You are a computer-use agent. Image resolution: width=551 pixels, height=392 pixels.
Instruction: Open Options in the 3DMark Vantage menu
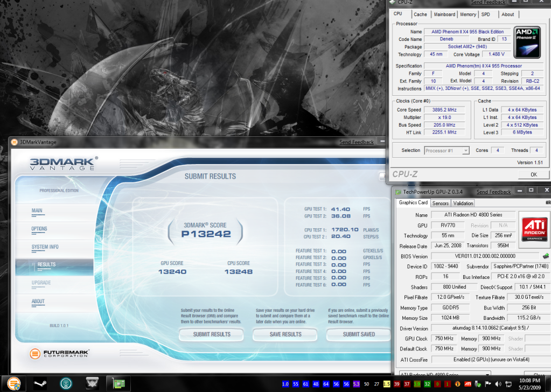(x=39, y=229)
